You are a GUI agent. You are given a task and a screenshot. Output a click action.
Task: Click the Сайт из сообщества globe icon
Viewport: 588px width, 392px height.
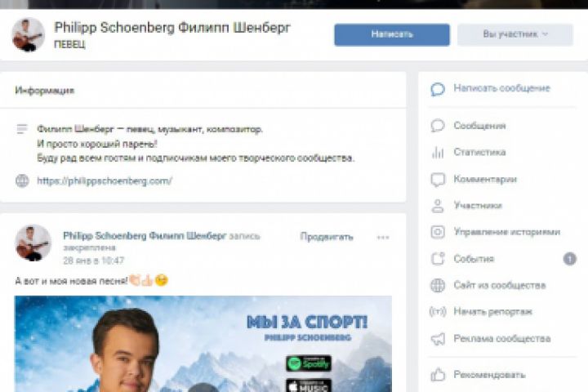438,286
